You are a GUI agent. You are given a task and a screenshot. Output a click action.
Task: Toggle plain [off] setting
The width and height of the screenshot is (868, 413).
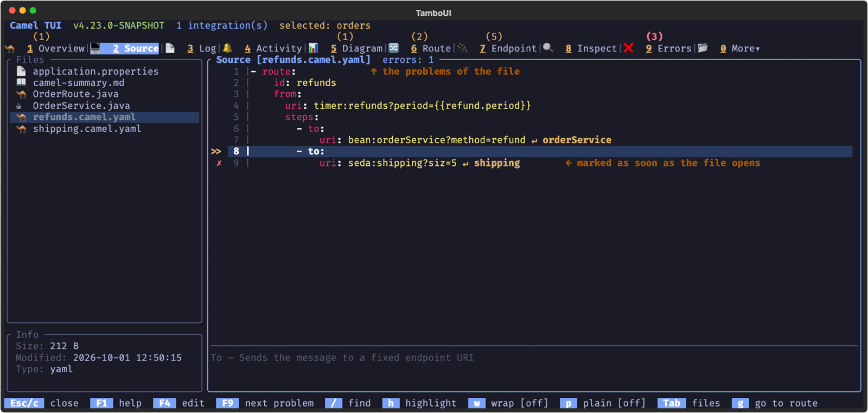(603, 403)
